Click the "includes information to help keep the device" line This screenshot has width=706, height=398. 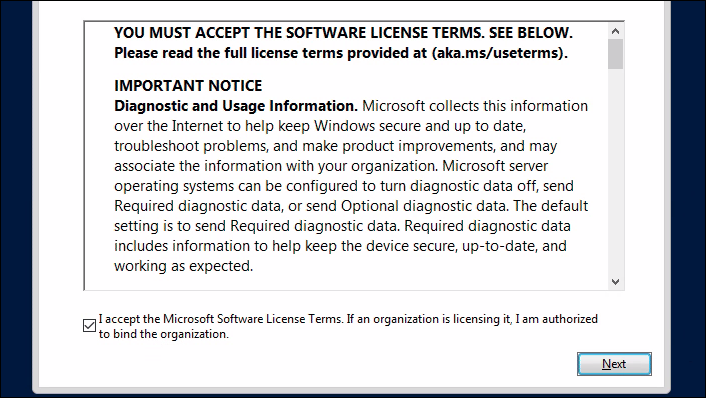pos(340,246)
